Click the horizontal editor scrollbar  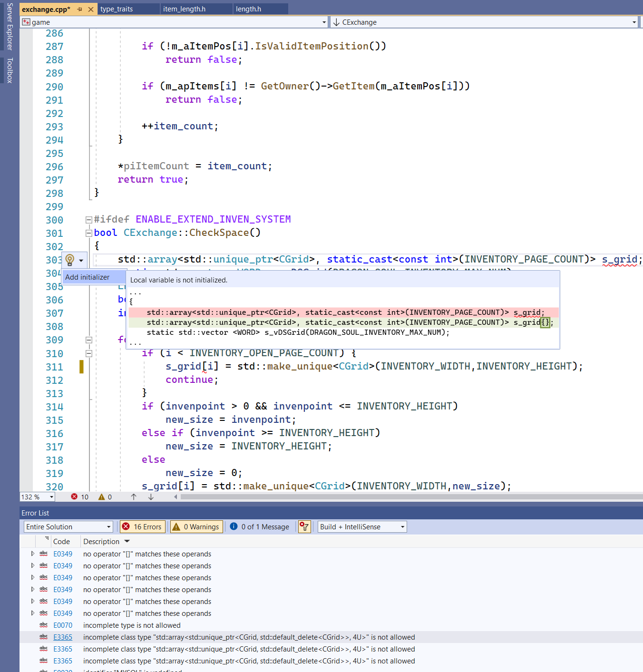(x=411, y=497)
